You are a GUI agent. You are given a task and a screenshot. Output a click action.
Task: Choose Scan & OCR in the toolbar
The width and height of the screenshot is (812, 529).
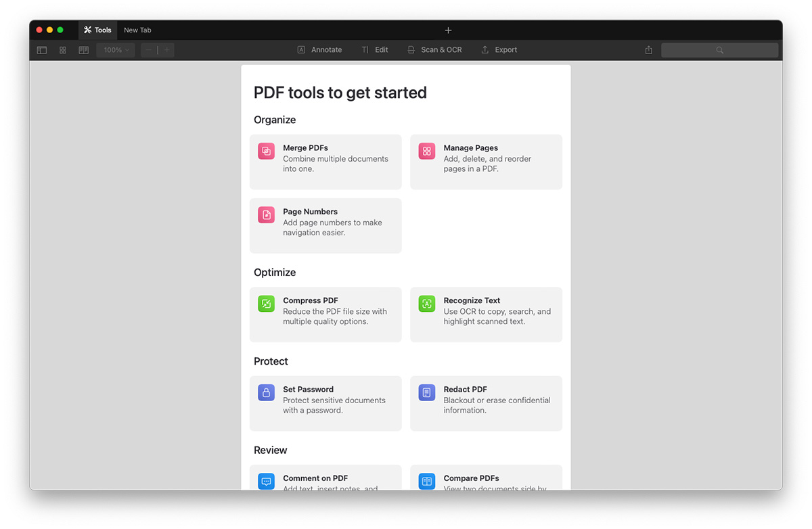(x=434, y=50)
